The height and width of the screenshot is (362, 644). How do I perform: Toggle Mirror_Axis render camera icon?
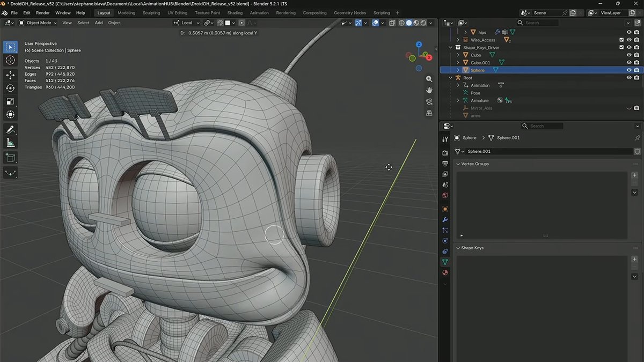point(636,108)
